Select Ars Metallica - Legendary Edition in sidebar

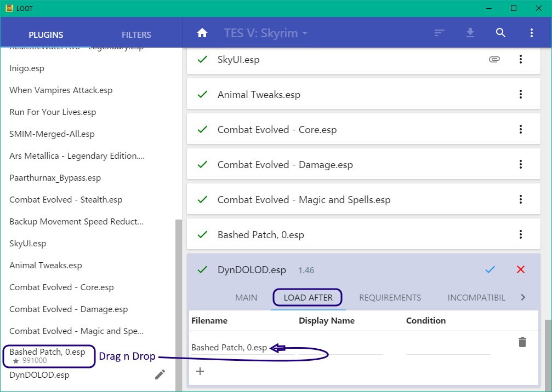click(x=77, y=155)
